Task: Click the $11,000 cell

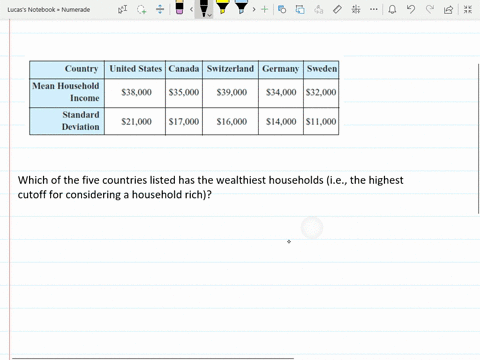Action: (x=321, y=122)
